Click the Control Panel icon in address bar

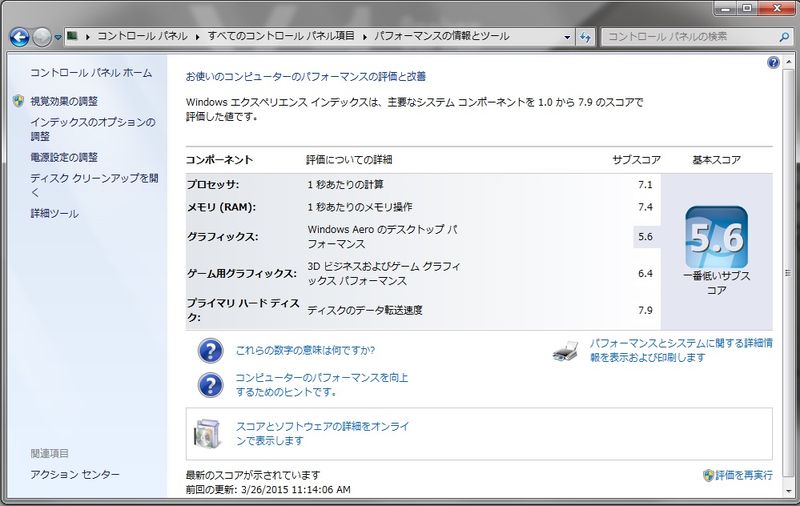pyautogui.click(x=72, y=36)
